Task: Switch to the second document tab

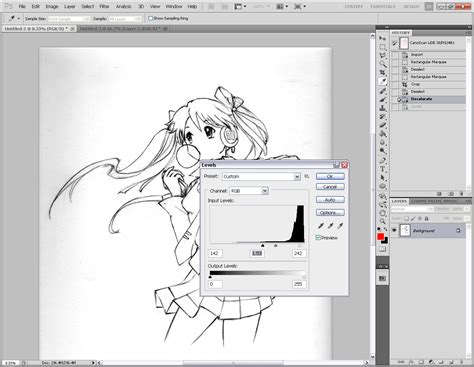Action: 122,29
